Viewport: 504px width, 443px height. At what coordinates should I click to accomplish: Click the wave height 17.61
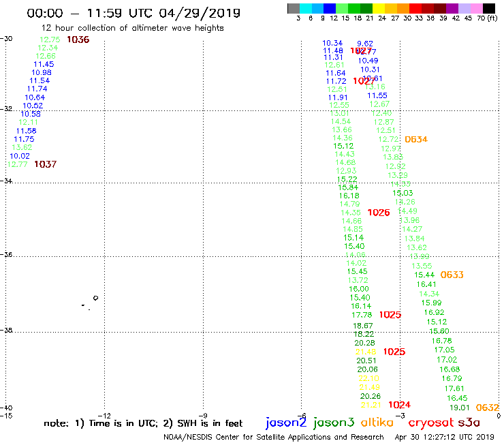pyautogui.click(x=454, y=388)
